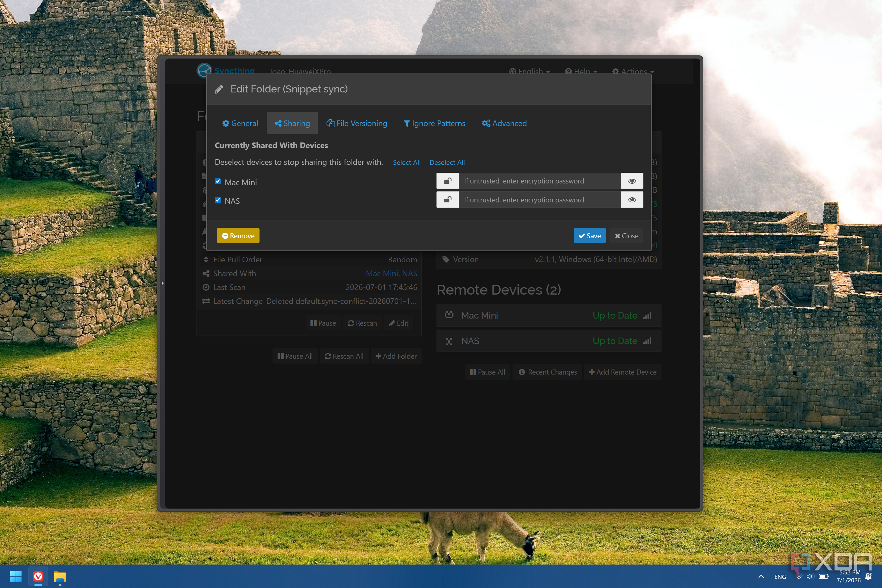Open the English language dropdown
The width and height of the screenshot is (882, 588).
[529, 71]
